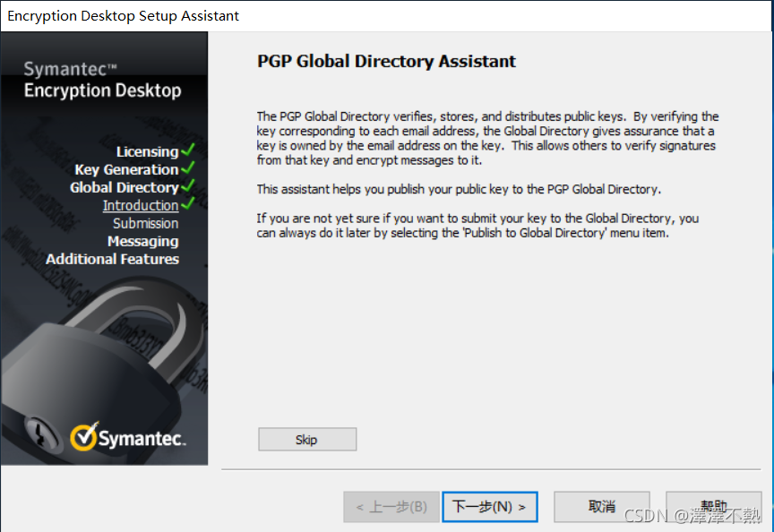Screen dimensions: 774x532
Task: Select Submission sub-step in sidebar
Action: pyautogui.click(x=146, y=224)
